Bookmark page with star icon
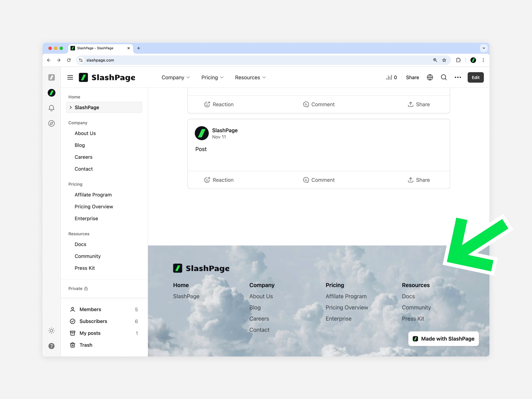 point(444,60)
